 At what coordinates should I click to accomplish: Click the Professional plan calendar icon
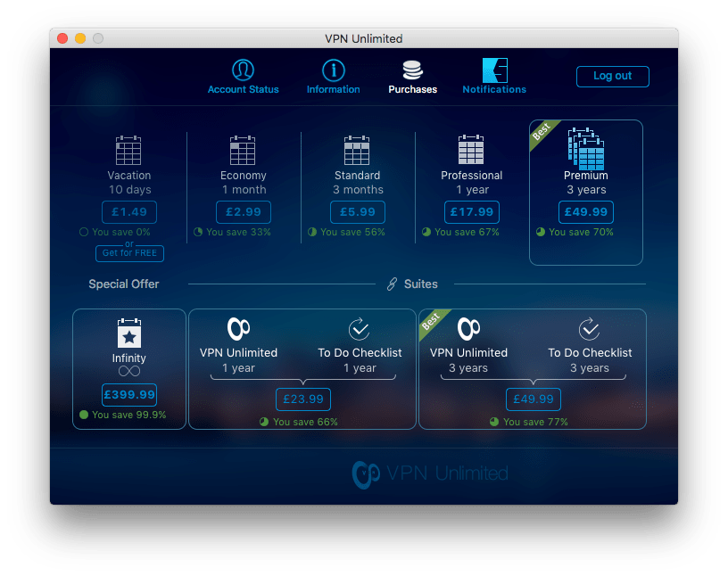click(x=471, y=150)
